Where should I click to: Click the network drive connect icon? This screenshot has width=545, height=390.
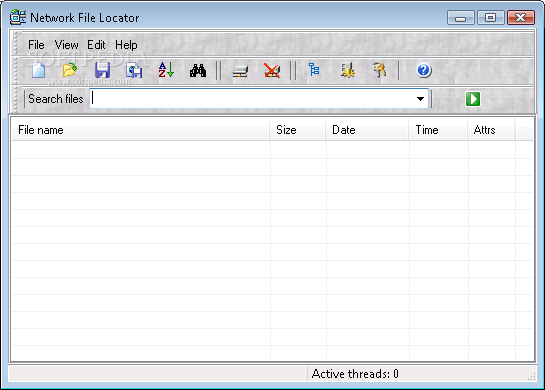[x=240, y=71]
